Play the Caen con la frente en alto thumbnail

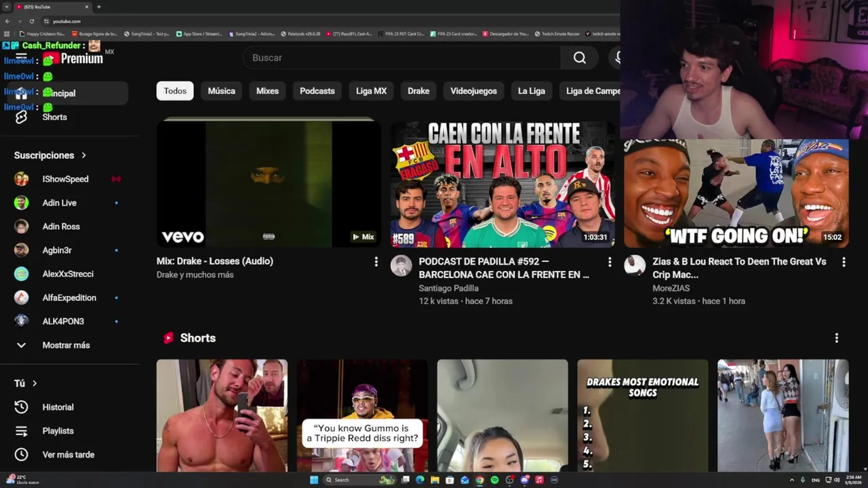pyautogui.click(x=502, y=184)
